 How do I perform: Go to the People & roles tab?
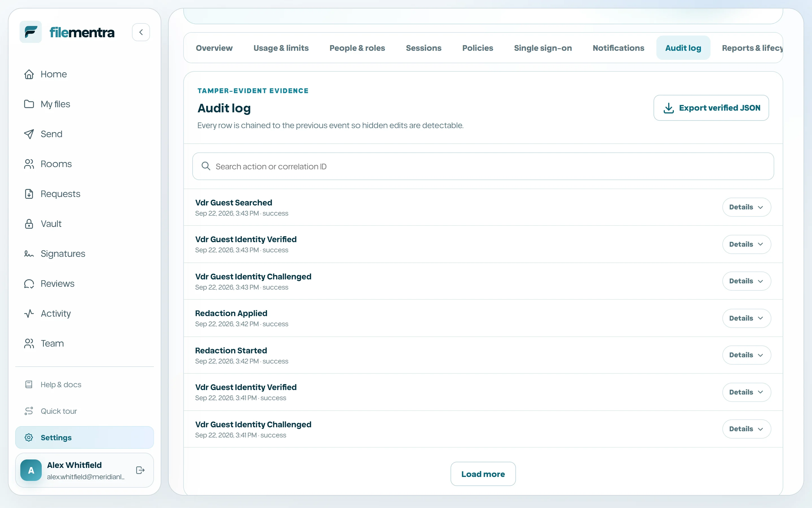357,48
